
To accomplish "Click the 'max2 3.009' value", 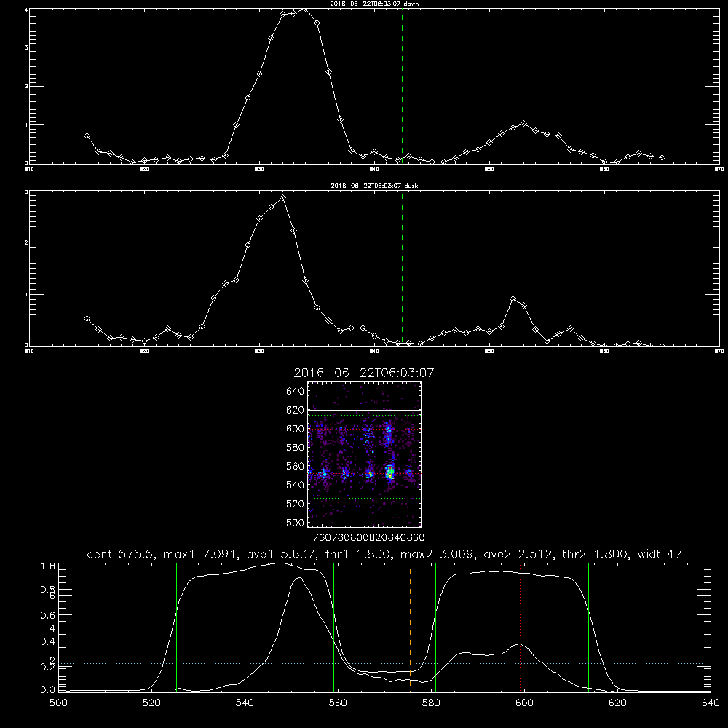I will point(437,554).
